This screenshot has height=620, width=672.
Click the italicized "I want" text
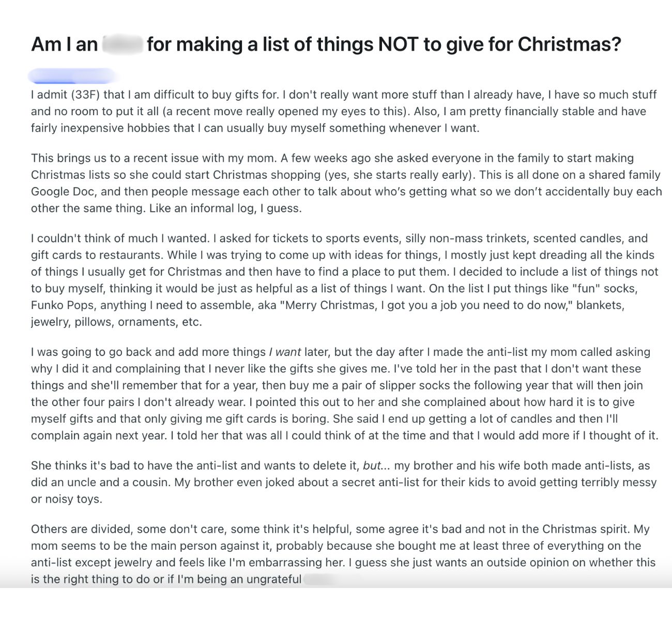click(x=285, y=352)
